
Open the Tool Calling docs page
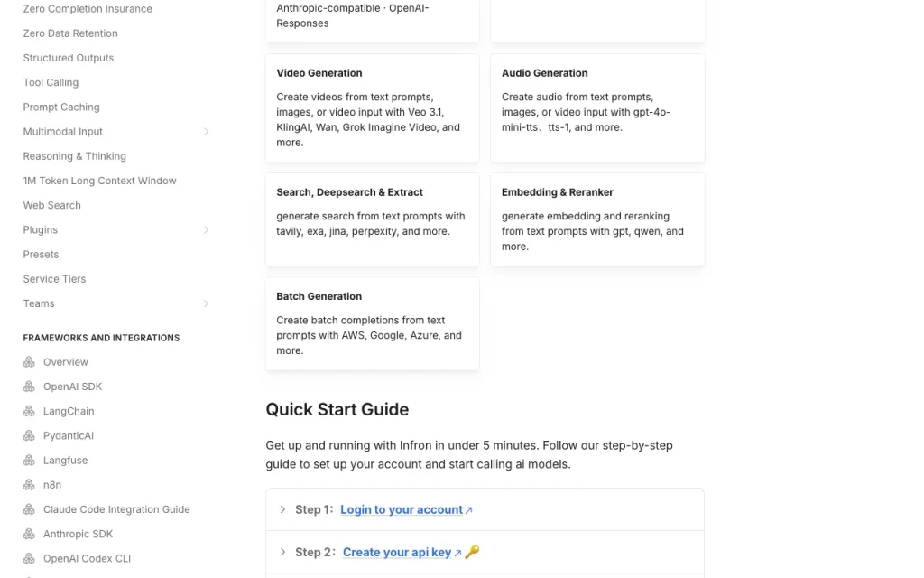[x=51, y=82]
